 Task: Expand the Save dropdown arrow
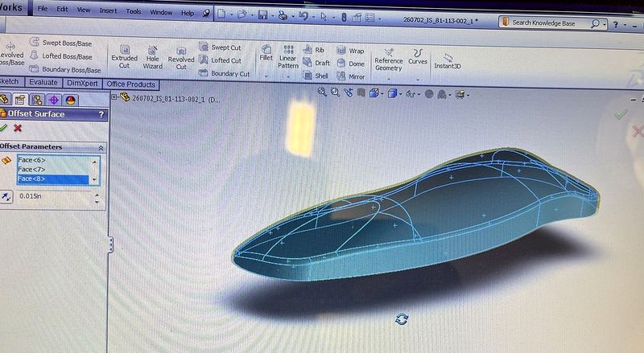click(x=273, y=16)
